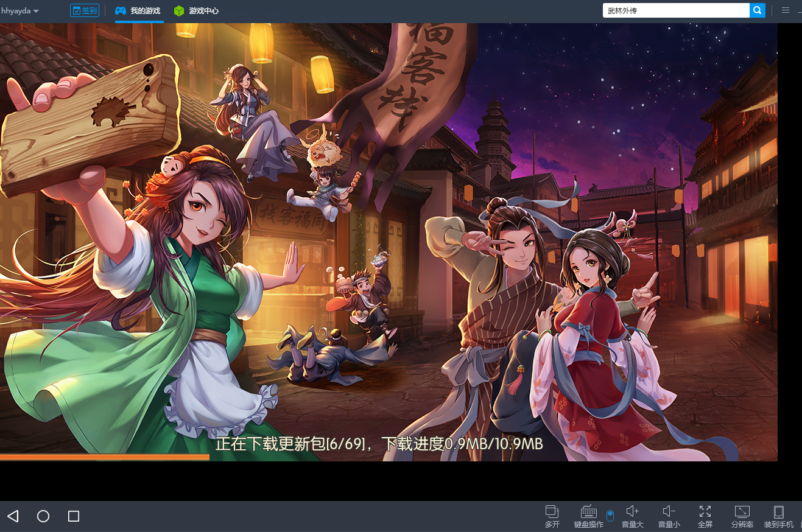This screenshot has height=532, width=802.
Task: Open the 多开 multi-instance tool
Action: pos(552,516)
